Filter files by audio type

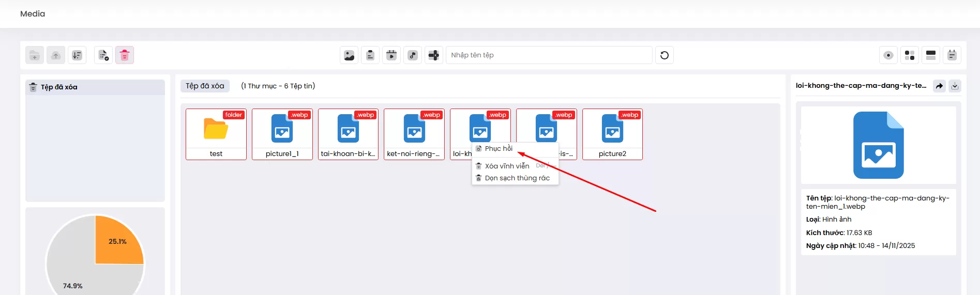413,55
